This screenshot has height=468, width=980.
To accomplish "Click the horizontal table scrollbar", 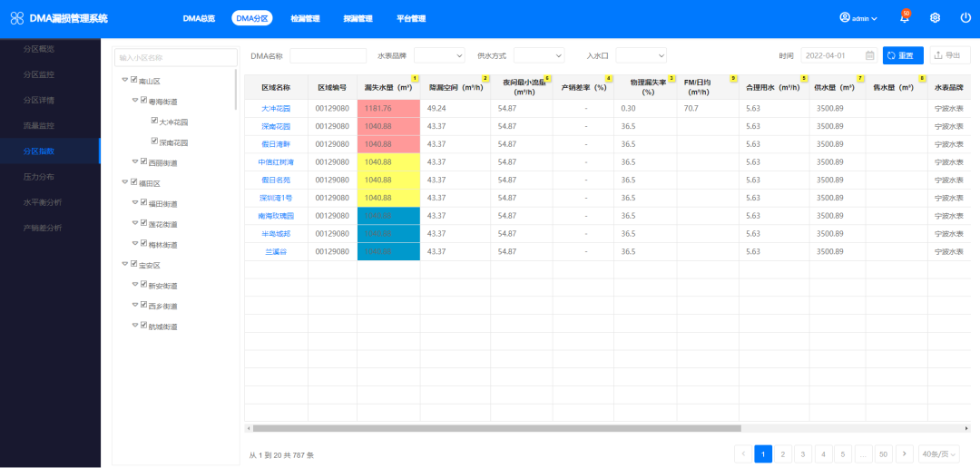I will click(x=497, y=429).
